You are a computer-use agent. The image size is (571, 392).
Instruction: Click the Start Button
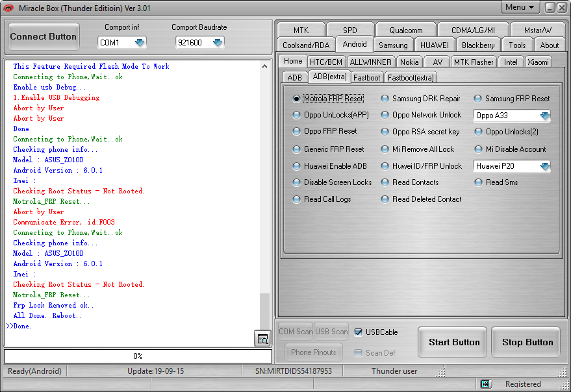point(453,342)
